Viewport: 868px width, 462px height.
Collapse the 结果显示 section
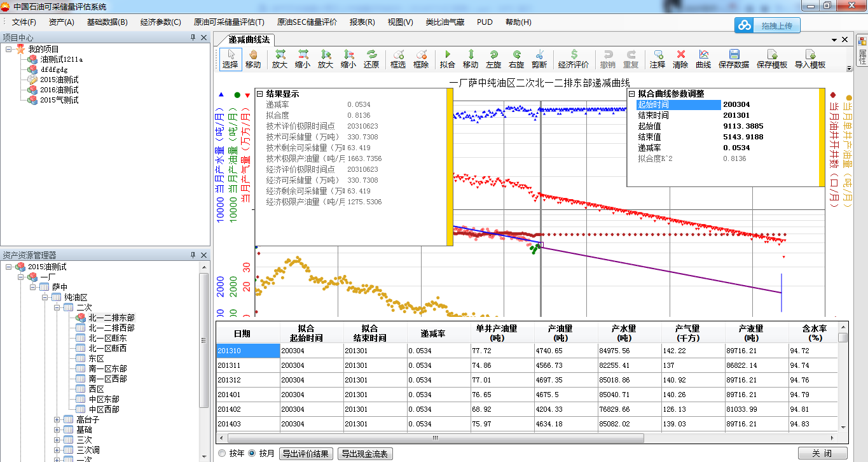(259, 94)
